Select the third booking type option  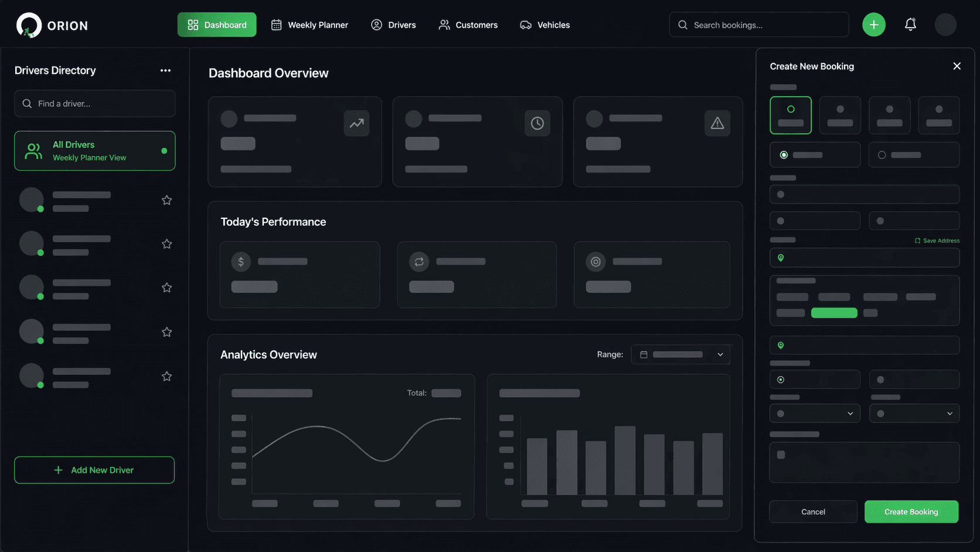(890, 115)
